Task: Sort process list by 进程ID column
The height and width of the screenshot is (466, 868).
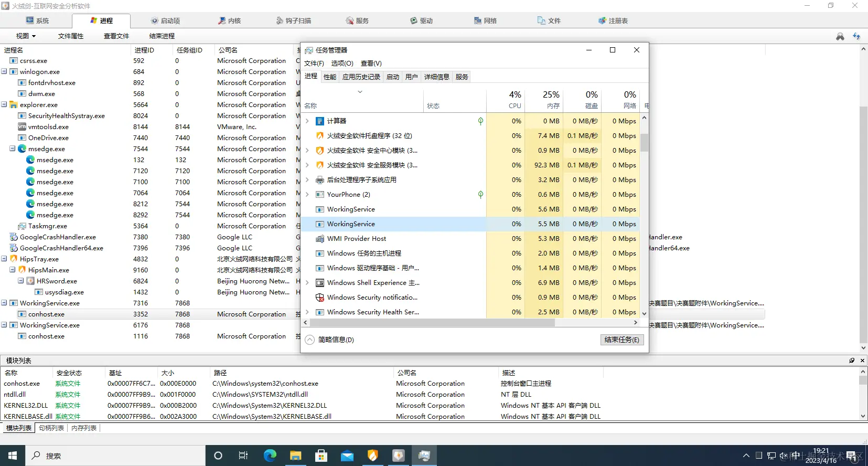Action: [x=151, y=50]
